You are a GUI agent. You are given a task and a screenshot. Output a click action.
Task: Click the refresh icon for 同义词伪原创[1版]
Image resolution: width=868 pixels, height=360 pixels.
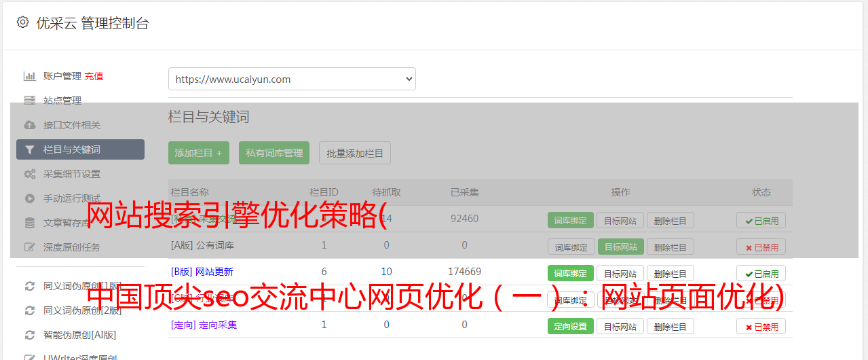point(29,286)
